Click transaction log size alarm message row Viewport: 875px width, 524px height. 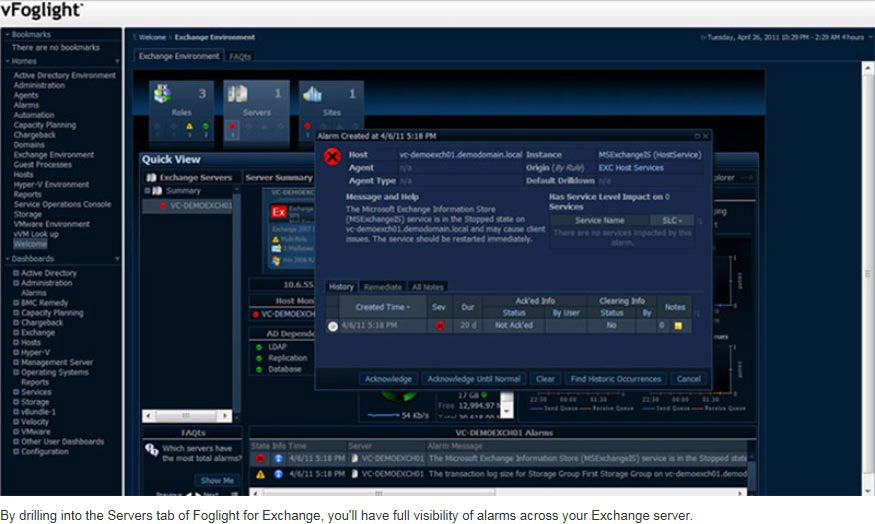click(x=587, y=474)
